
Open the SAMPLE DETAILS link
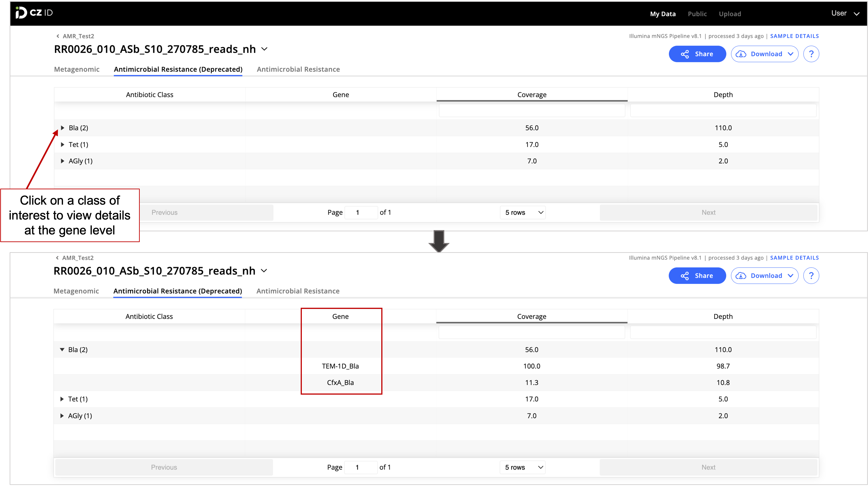[795, 36]
